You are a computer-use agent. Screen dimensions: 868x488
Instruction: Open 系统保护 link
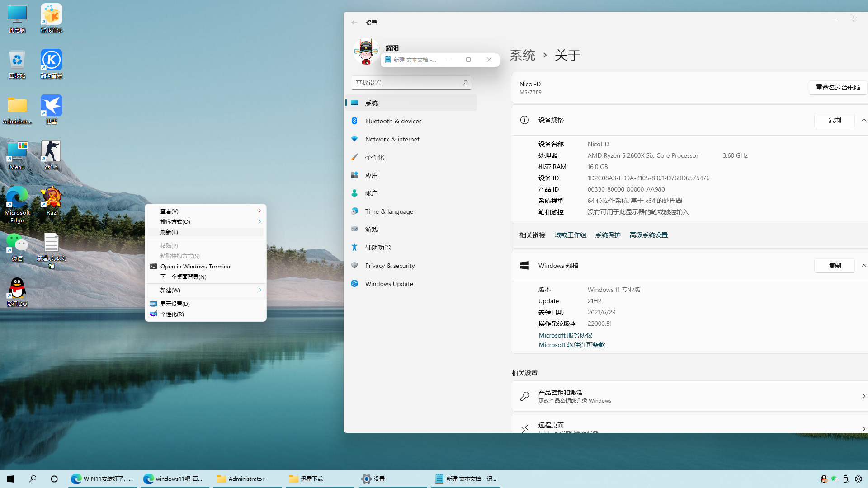click(x=608, y=235)
